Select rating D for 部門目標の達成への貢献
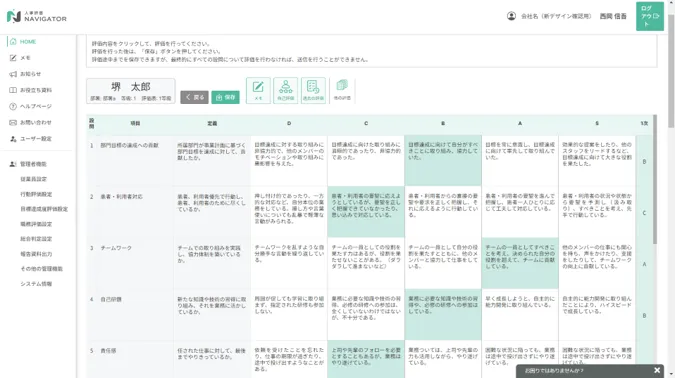This screenshot has height=378, width=675. click(289, 161)
